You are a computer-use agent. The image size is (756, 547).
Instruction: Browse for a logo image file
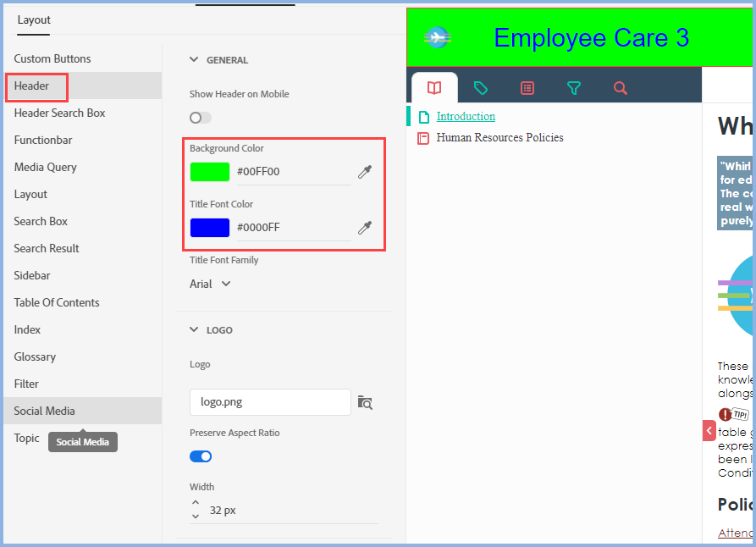pyautogui.click(x=365, y=402)
